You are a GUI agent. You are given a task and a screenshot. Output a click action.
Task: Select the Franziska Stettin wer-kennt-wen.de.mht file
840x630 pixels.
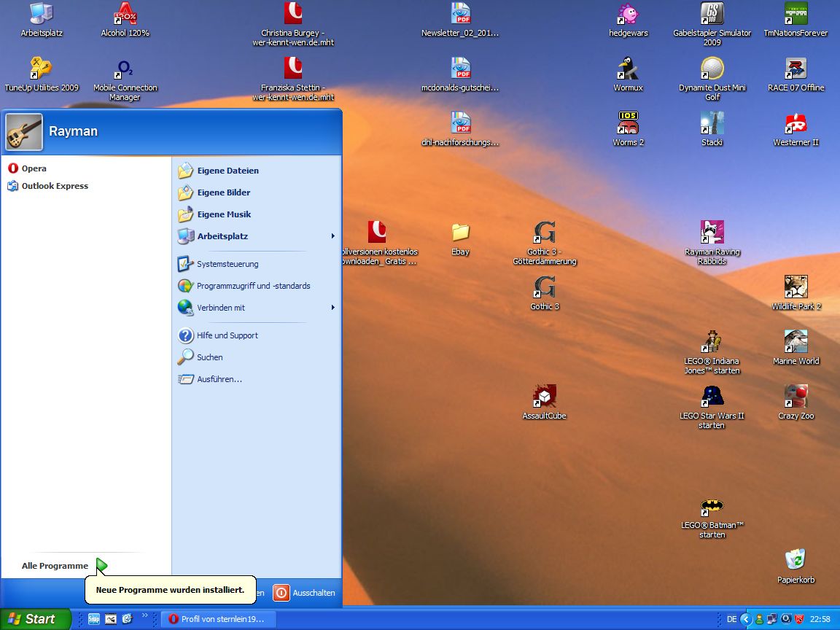(292, 79)
